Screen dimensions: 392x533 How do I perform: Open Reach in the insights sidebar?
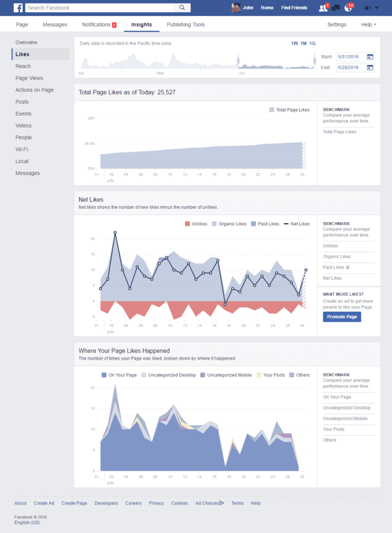23,66
